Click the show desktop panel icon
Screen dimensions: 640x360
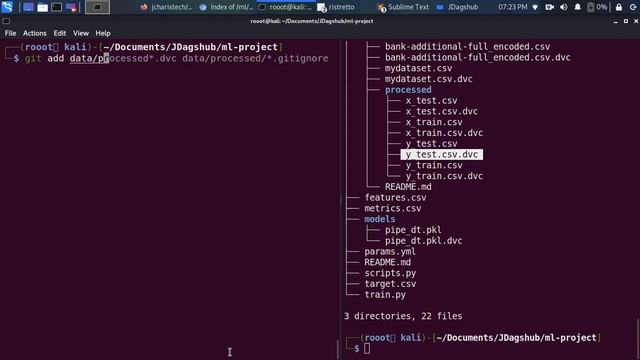pos(28,7)
